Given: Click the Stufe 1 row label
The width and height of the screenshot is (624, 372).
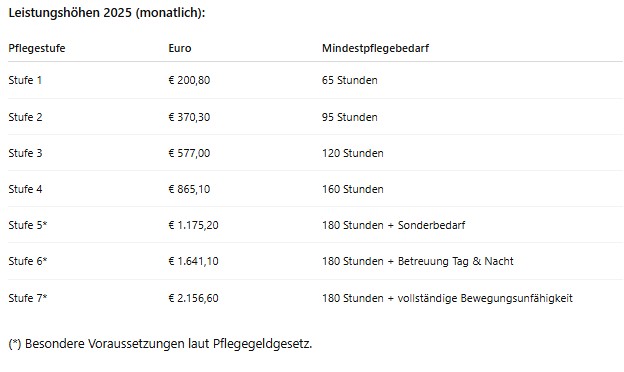Looking at the screenshot, I should tap(25, 80).
